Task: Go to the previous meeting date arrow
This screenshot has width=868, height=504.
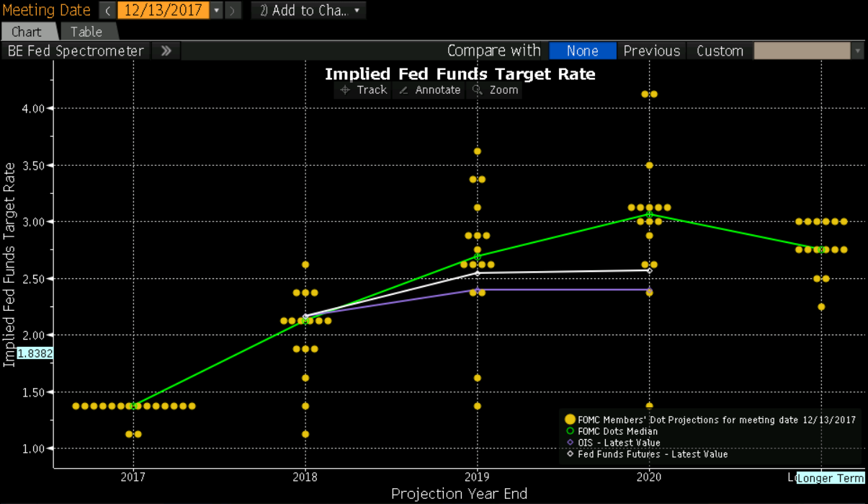Action: 107,11
